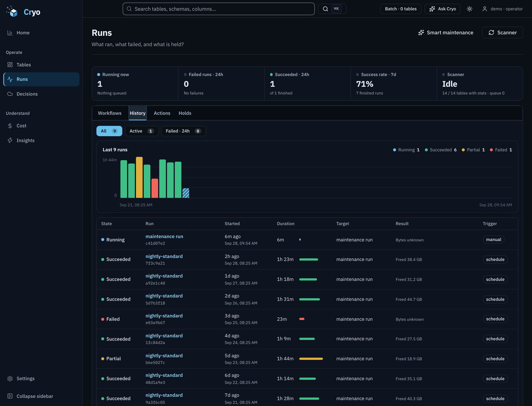
Task: Open partial nightly-standard run b6e5027c
Action: coord(164,355)
